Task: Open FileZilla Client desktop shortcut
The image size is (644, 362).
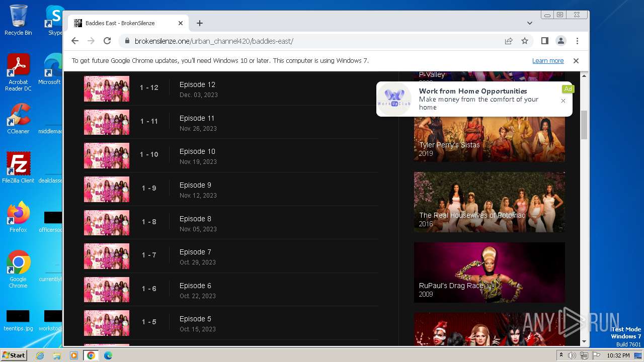Action: point(18,168)
